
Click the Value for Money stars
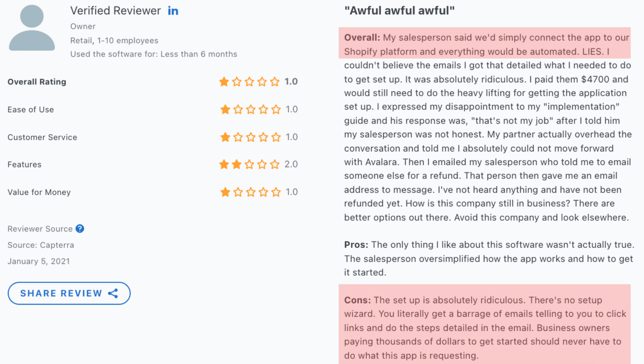pyautogui.click(x=251, y=192)
